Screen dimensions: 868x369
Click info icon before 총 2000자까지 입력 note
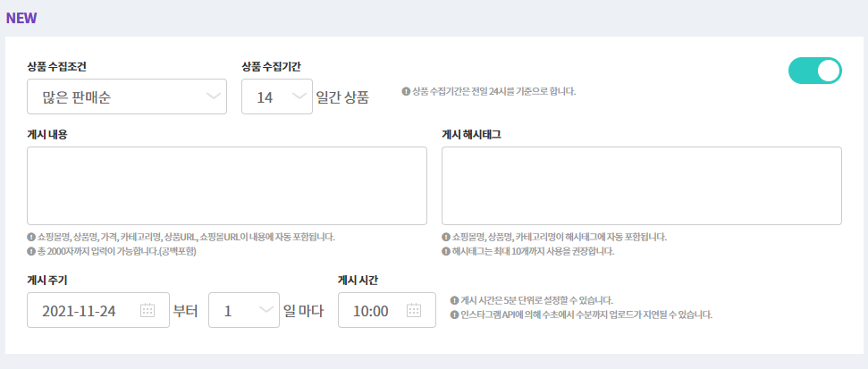[x=31, y=251]
